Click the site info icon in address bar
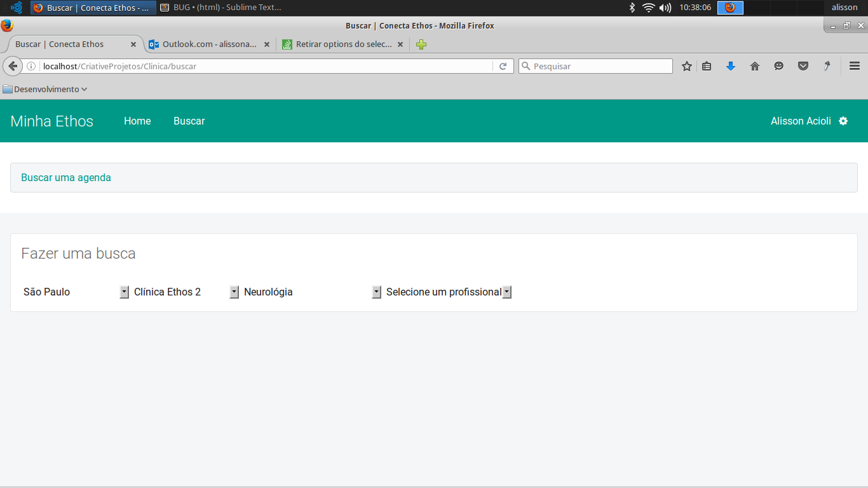Image resolution: width=868 pixels, height=488 pixels. click(31, 66)
